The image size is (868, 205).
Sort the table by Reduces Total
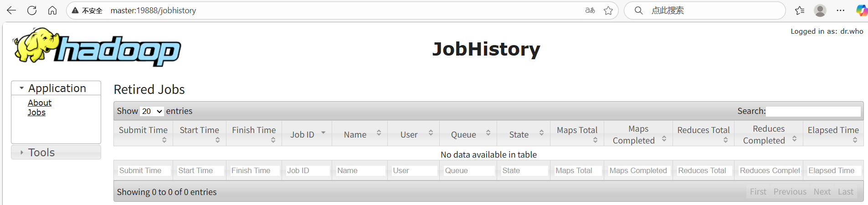[x=704, y=133]
